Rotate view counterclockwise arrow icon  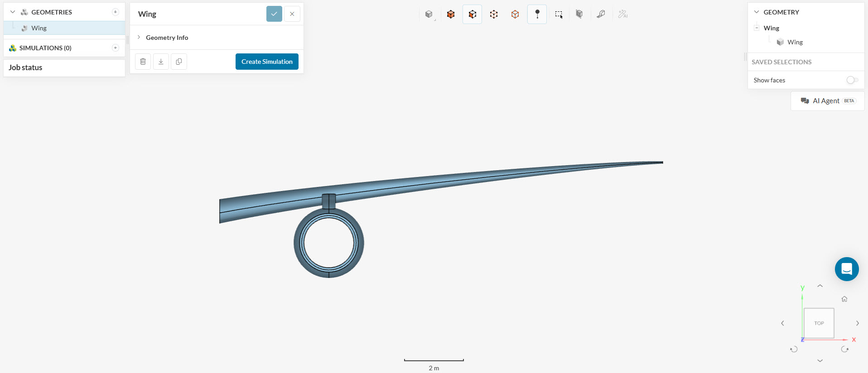(x=794, y=349)
